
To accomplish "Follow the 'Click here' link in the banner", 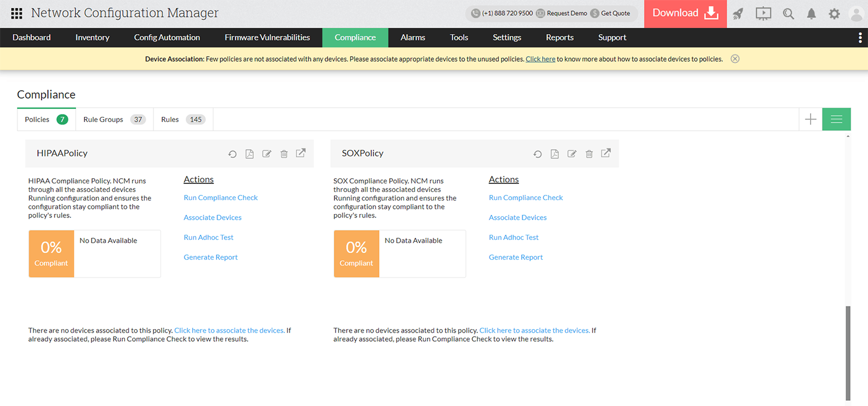I will click(x=540, y=59).
